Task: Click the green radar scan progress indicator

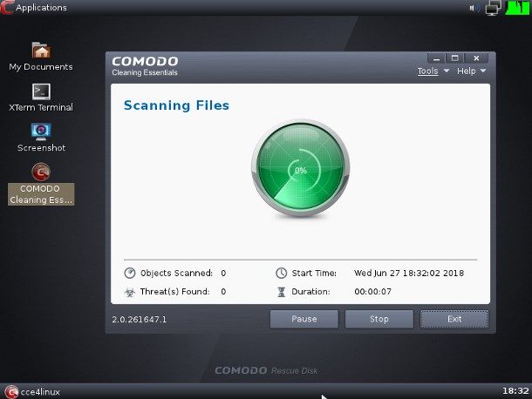Action: 301,168
